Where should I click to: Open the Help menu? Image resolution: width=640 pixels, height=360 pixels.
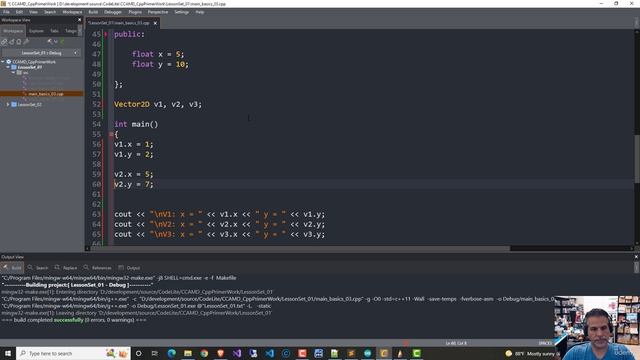click(x=200, y=12)
